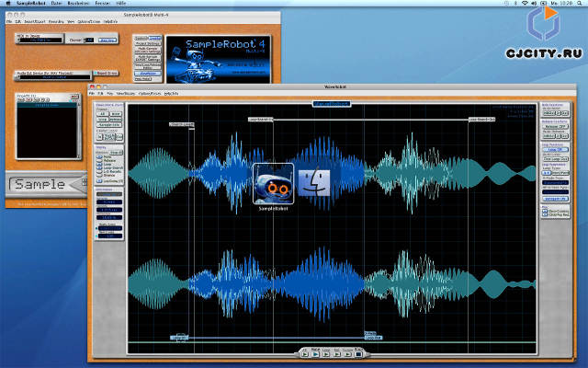Open the Hilfe menu in the macOS menu bar
Viewport: 588px width, 368px height.
tap(120, 3)
